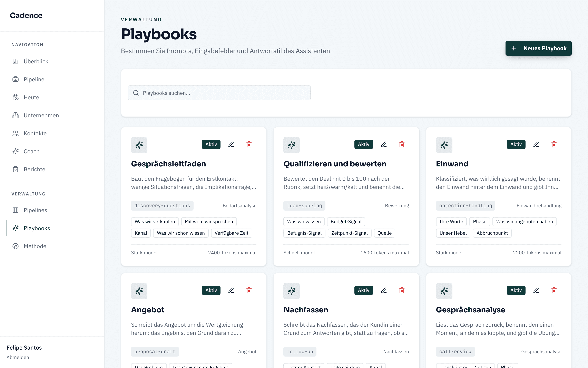Edit the Nachfassen playbook

(x=384, y=290)
